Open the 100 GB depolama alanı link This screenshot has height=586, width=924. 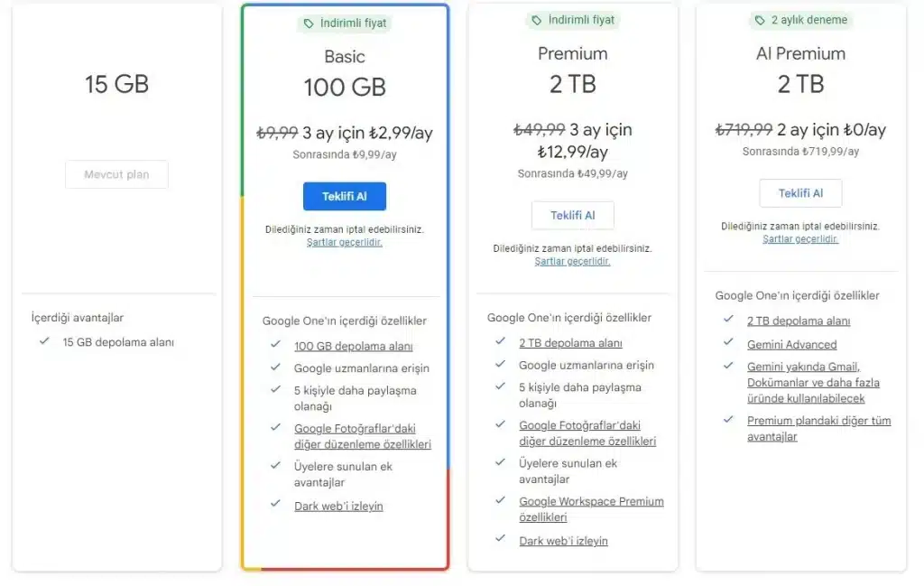pyautogui.click(x=354, y=346)
